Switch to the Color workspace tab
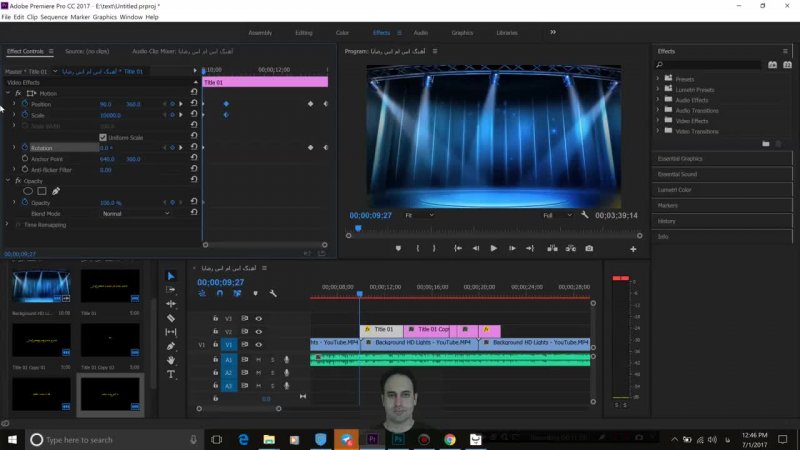Viewport: 800px width, 450px height. (343, 32)
